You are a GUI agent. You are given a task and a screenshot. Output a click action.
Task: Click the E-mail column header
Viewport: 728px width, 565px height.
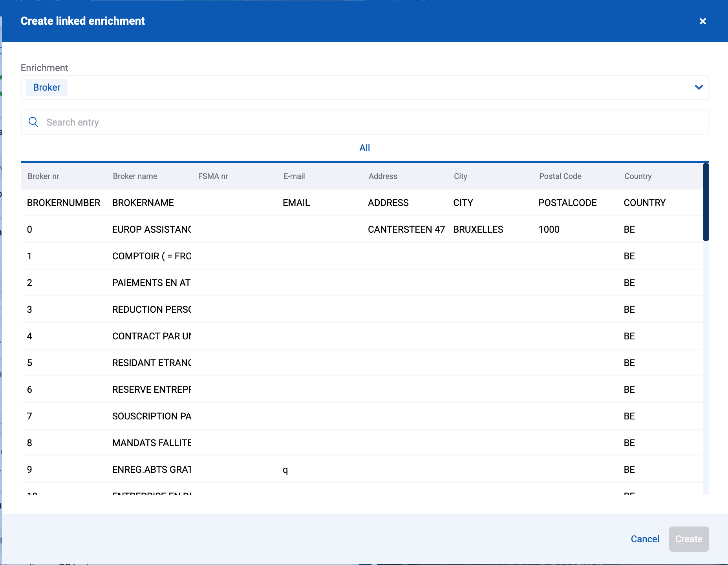pyautogui.click(x=294, y=176)
